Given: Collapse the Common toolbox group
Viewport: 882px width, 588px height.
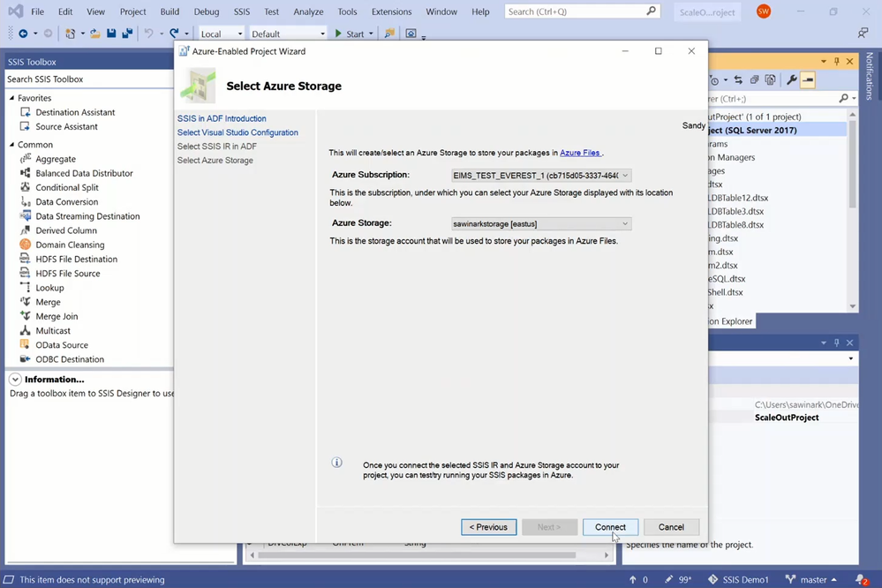Looking at the screenshot, I should coord(11,145).
